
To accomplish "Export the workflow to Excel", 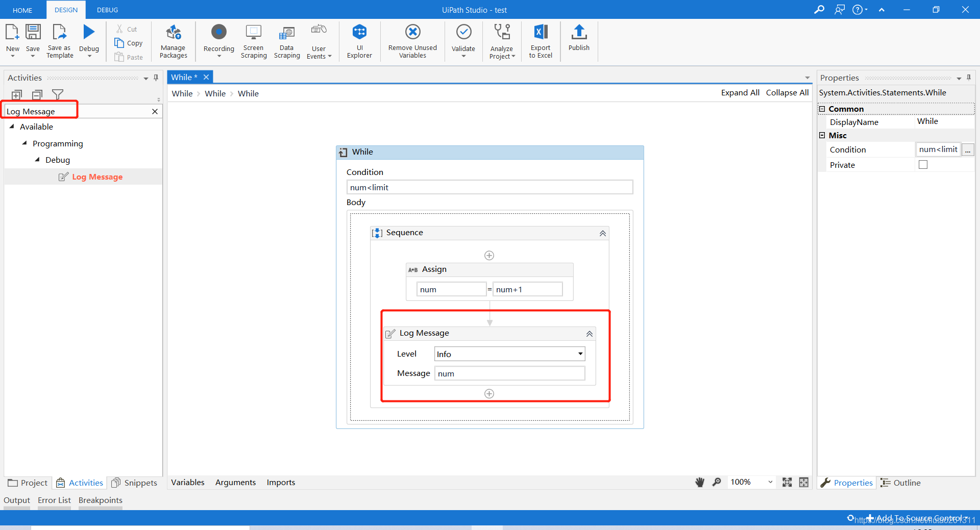I will 540,41.
